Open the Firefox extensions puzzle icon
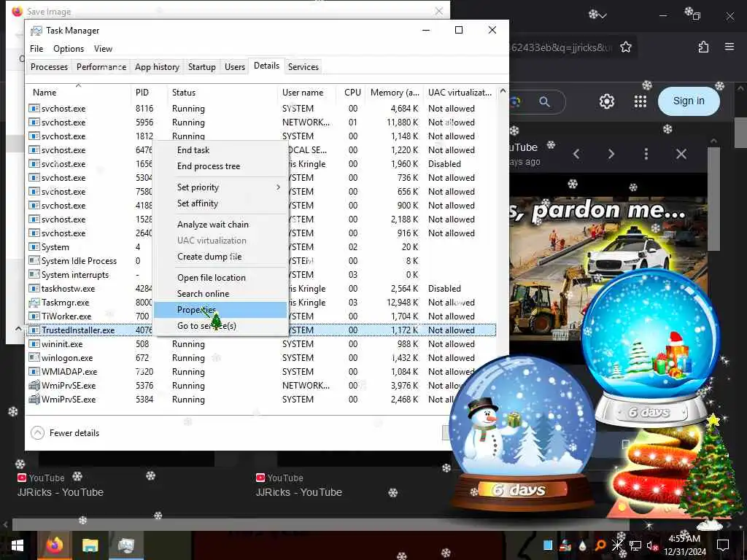 coord(703,47)
